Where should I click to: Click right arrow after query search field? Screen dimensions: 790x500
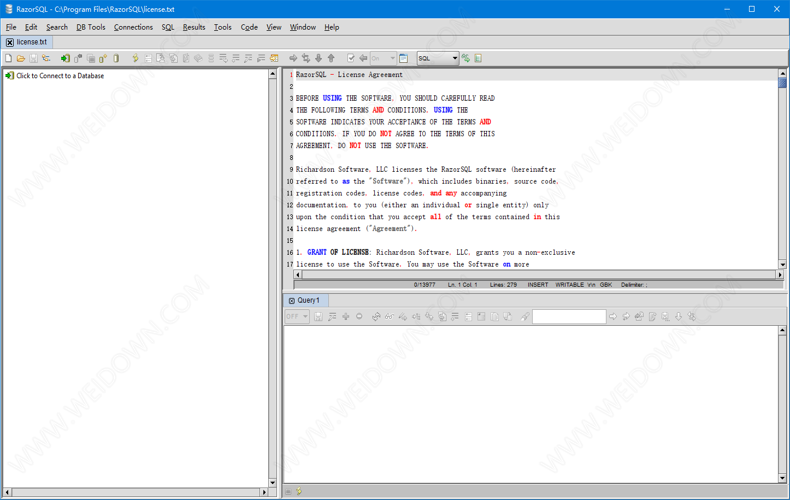point(613,317)
